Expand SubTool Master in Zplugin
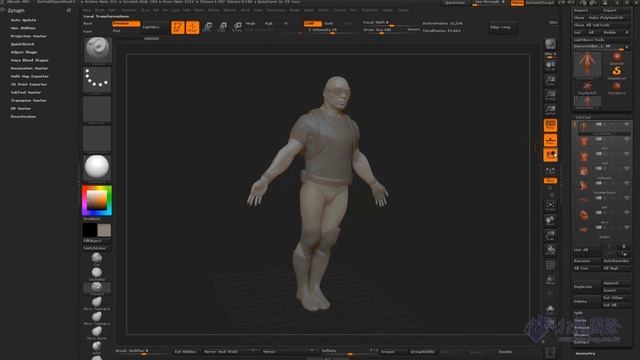This screenshot has height=360, width=640. pyautogui.click(x=26, y=92)
